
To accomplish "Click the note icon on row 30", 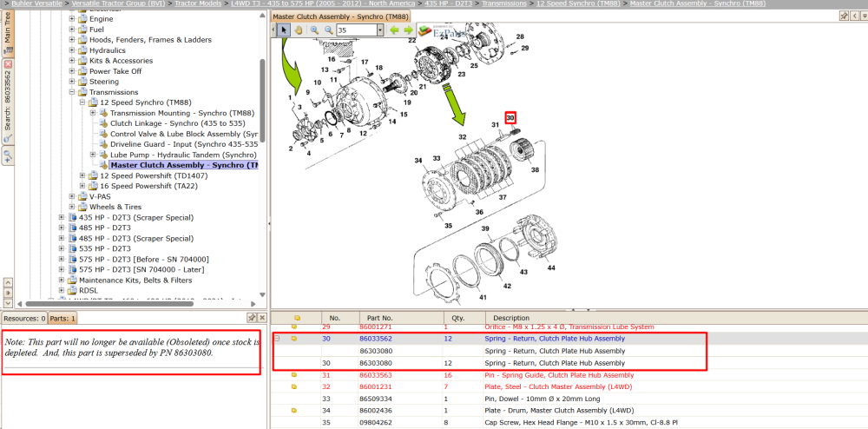I will 294,338.
